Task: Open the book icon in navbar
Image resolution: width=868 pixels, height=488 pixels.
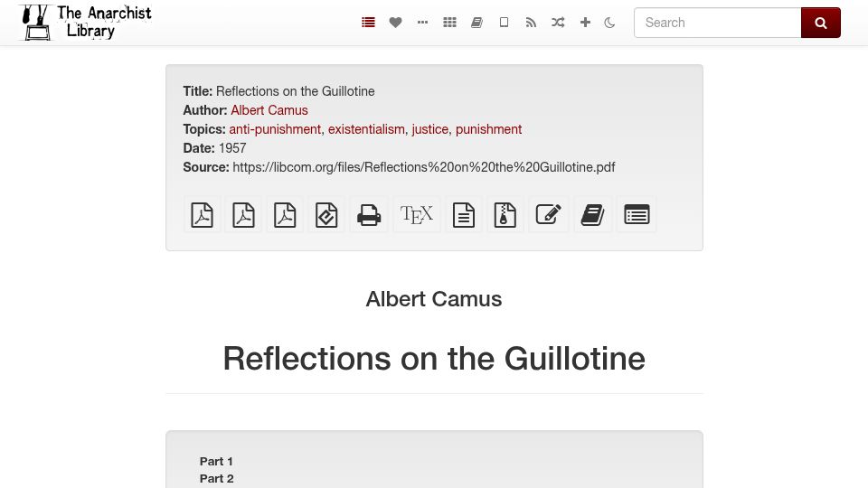Action: pos(476,23)
